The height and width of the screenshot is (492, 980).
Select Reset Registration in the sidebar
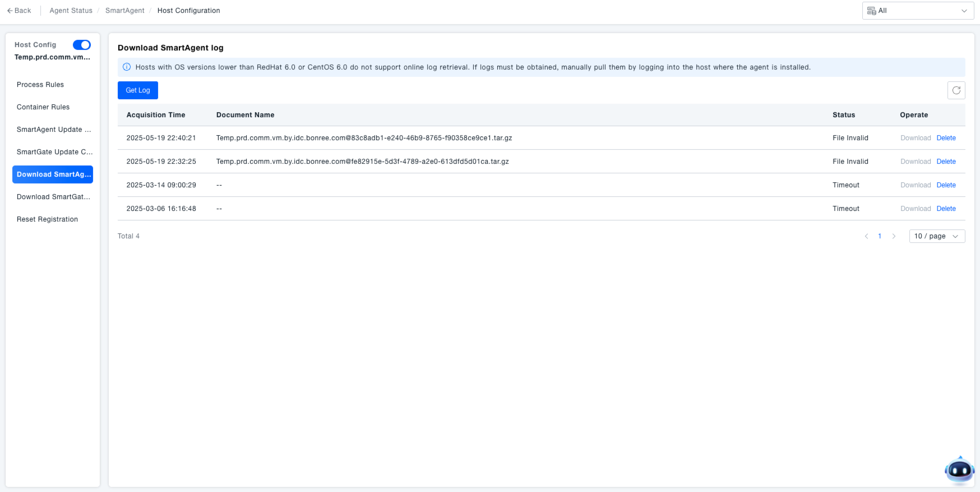47,219
